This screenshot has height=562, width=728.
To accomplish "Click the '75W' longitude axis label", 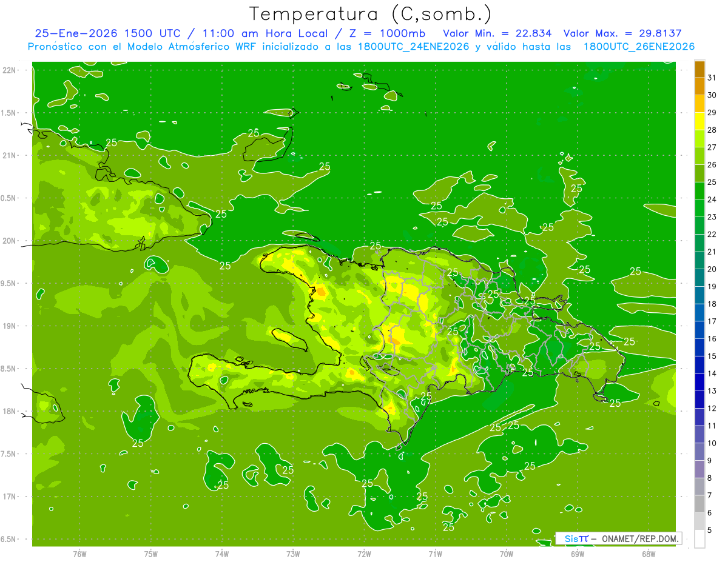I will [x=150, y=554].
